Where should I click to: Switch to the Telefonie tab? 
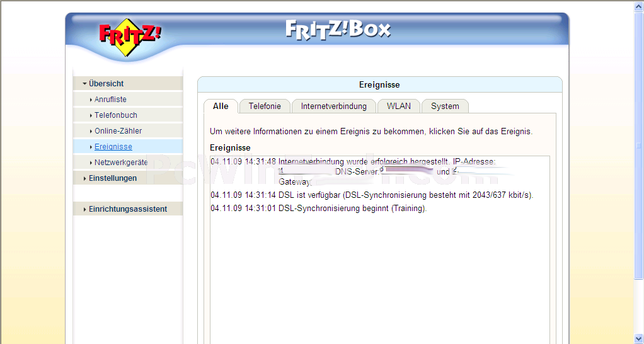[x=265, y=106]
